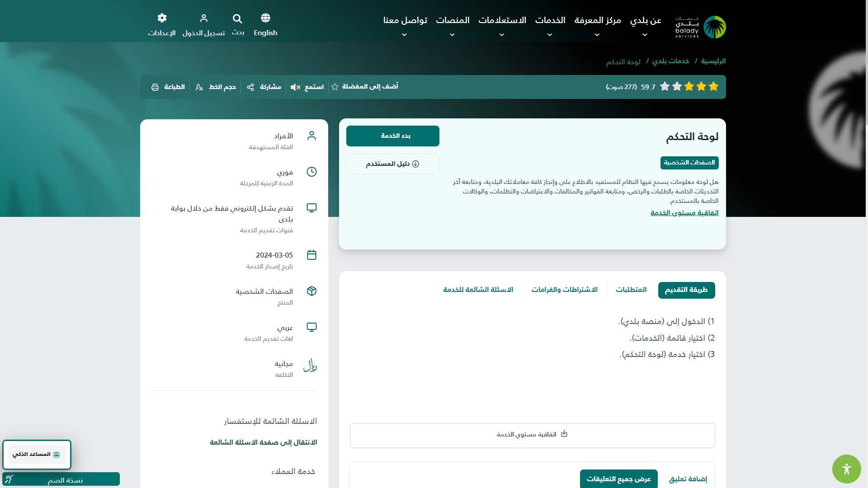Toggle add to favorites star
Screen dimensions: 868x488
point(335,87)
